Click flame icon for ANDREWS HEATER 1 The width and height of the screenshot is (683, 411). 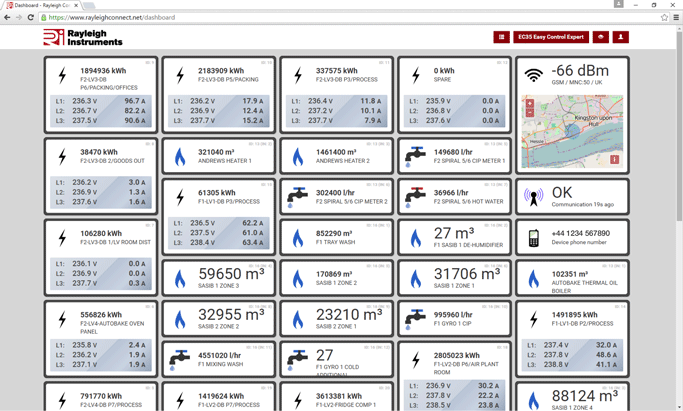pos(180,157)
